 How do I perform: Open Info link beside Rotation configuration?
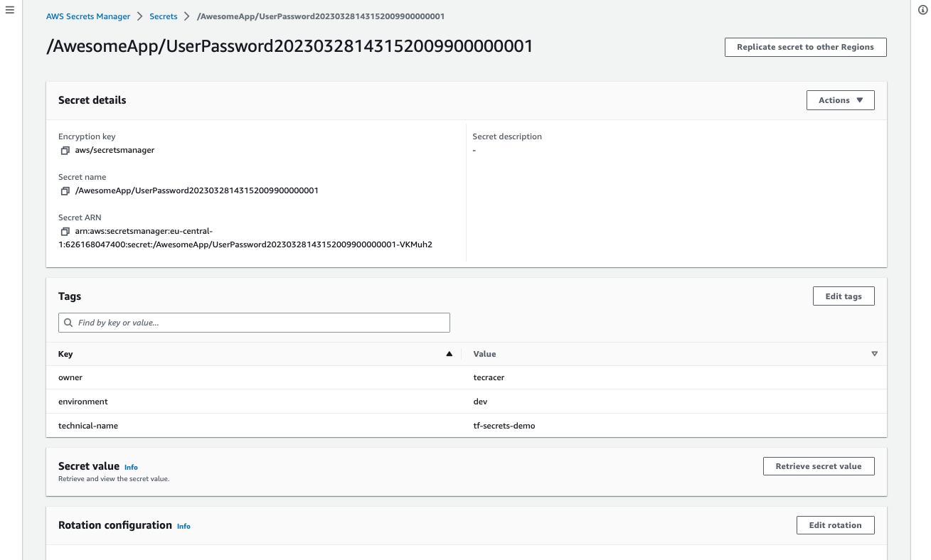183,527
